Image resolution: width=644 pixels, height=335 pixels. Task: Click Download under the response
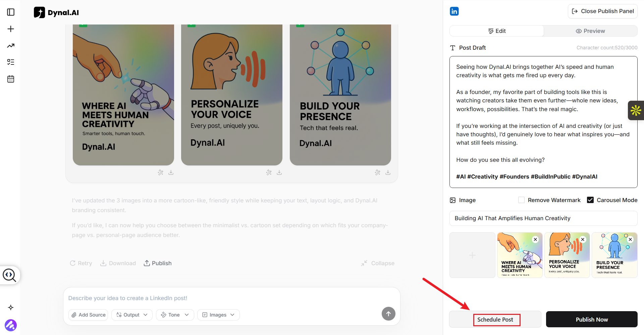tap(118, 263)
